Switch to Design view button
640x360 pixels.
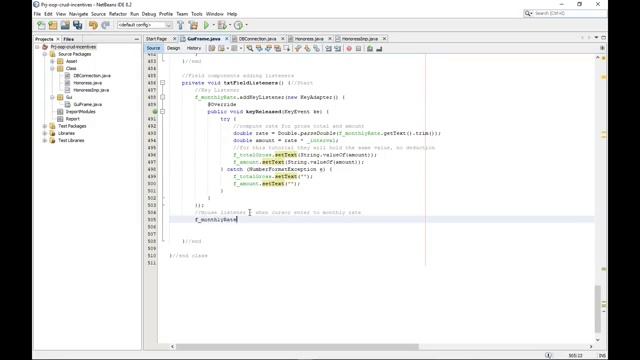(x=173, y=48)
